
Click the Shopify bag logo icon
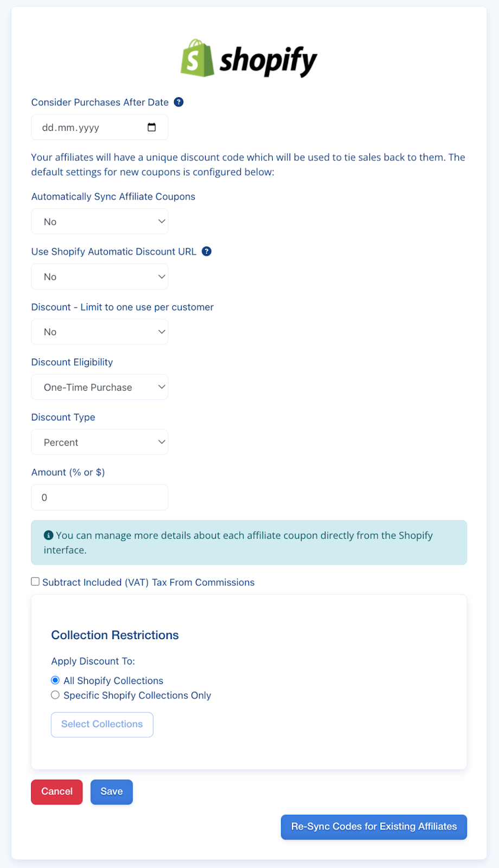[x=197, y=58]
